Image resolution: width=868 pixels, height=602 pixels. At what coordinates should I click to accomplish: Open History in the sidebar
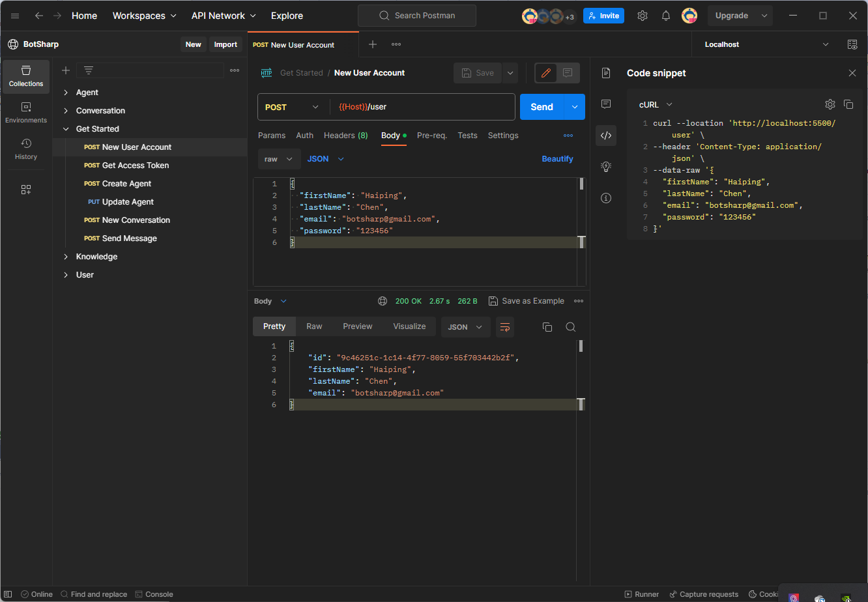pos(26,149)
